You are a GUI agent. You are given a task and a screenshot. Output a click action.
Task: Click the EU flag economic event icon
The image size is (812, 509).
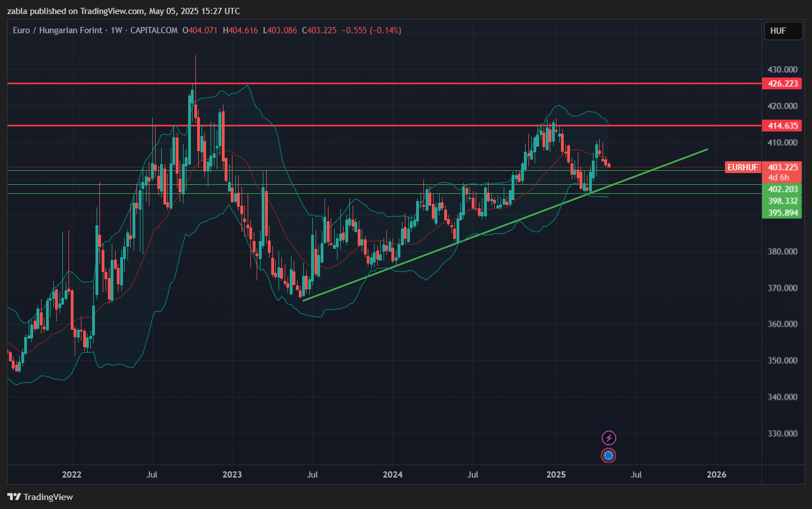coord(609,456)
